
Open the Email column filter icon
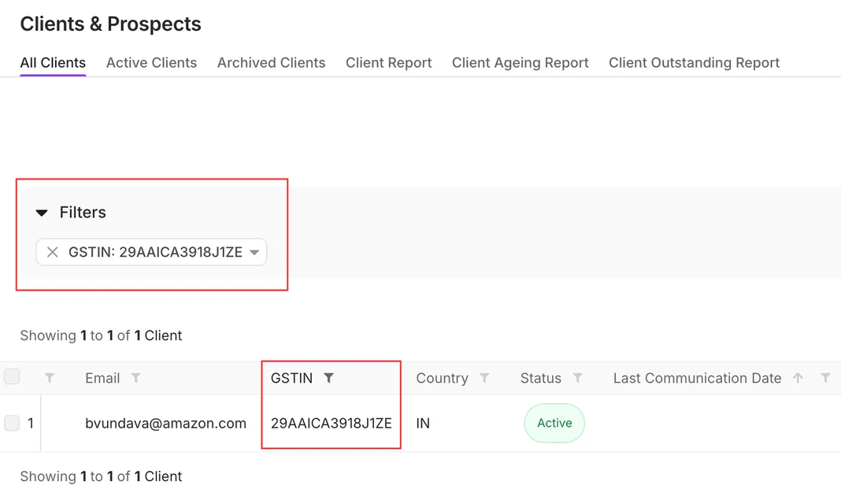pos(136,378)
